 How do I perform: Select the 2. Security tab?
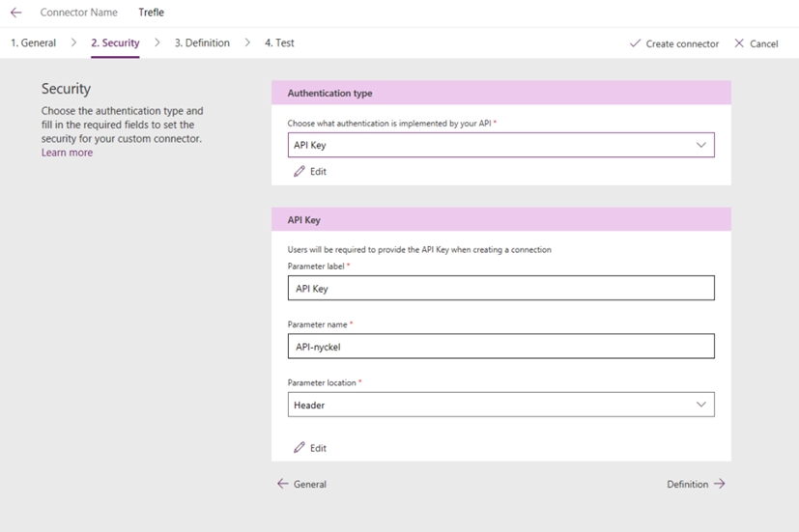tap(115, 42)
